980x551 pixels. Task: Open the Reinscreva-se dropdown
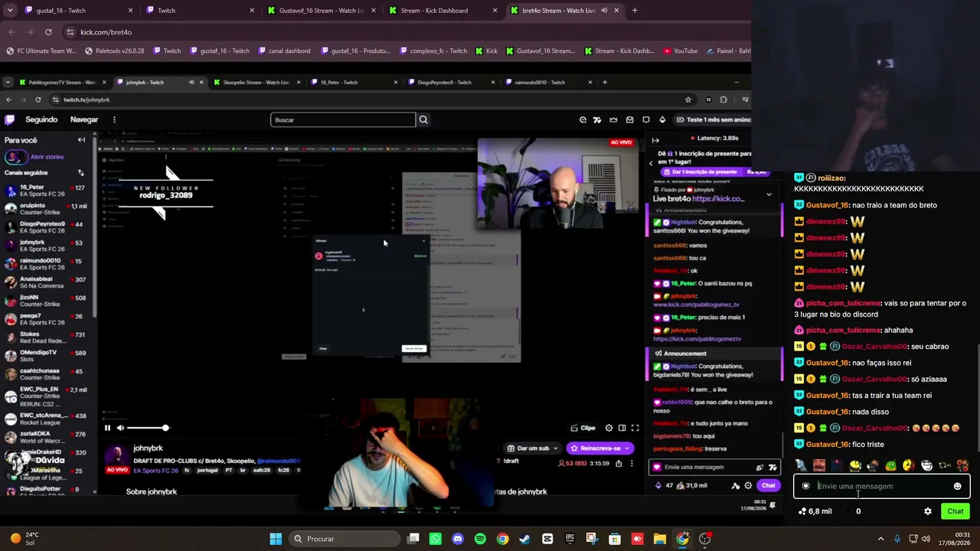point(599,448)
